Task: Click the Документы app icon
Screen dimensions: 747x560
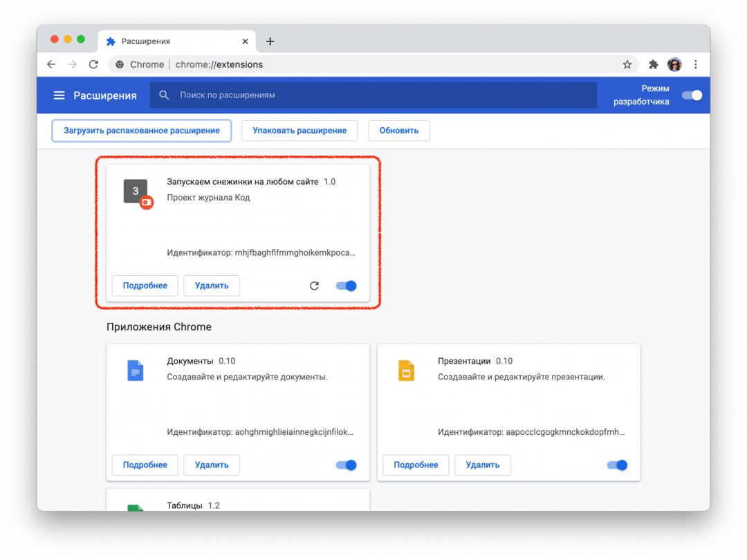Action: tap(135, 371)
